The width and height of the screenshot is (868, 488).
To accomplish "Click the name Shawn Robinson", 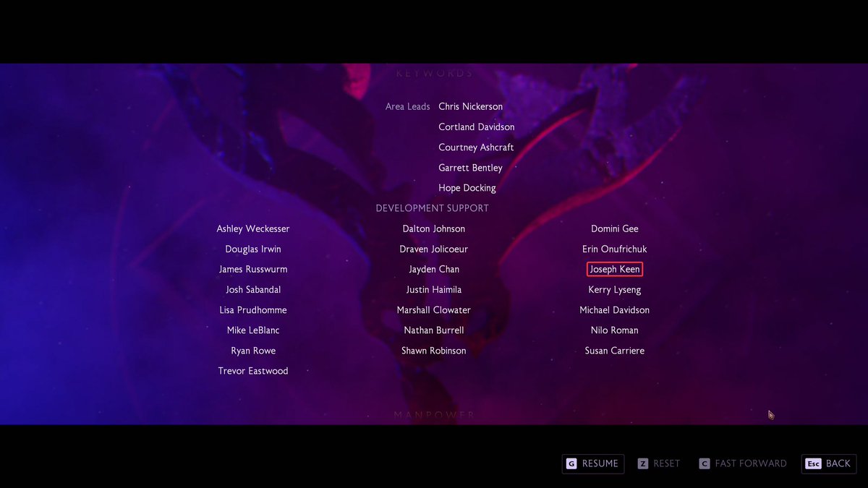I will [434, 350].
